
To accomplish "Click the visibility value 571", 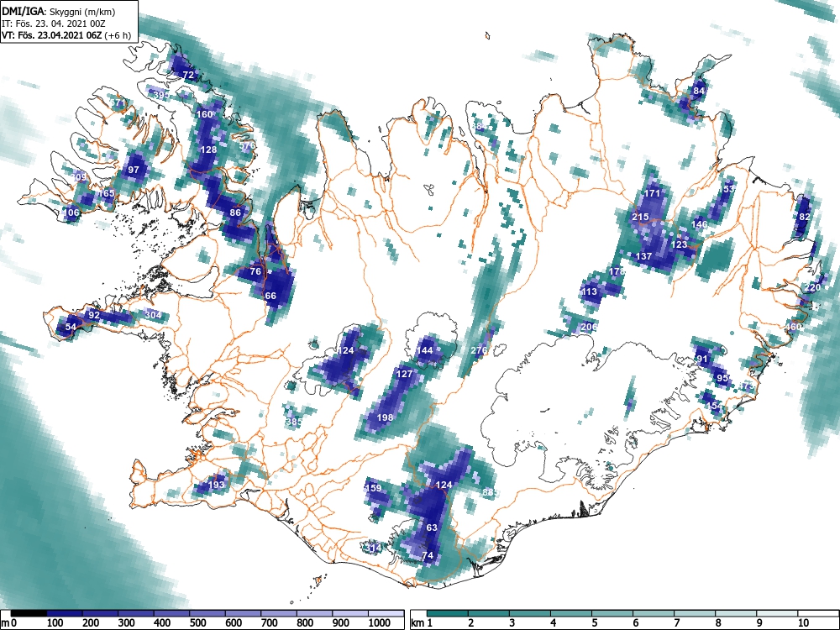I will 117,102.
